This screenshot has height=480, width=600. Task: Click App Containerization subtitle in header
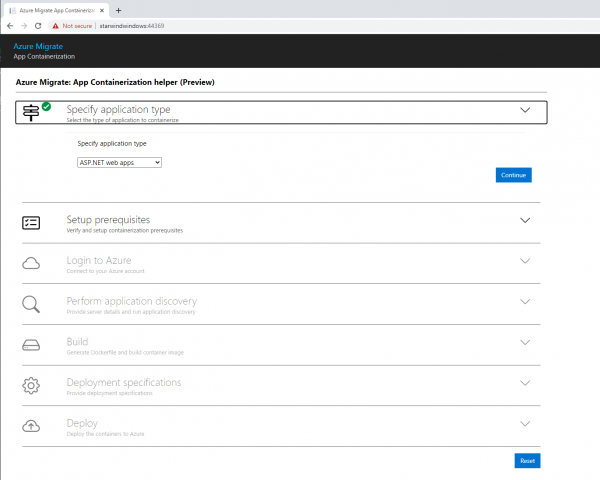44,56
